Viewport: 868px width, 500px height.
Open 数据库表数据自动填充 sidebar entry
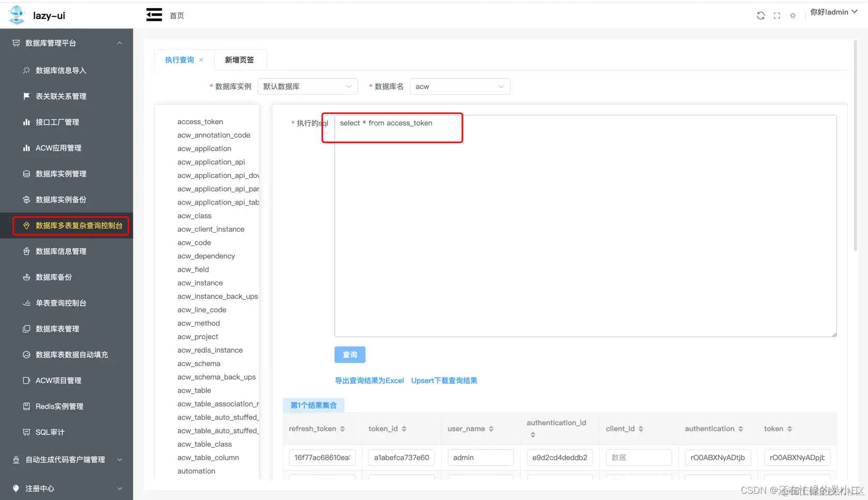(x=71, y=355)
